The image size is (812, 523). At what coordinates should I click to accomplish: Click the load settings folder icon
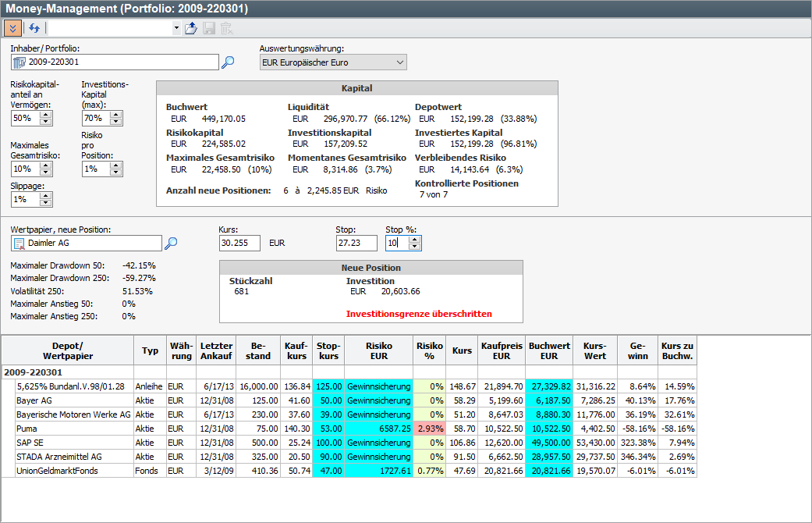click(191, 28)
